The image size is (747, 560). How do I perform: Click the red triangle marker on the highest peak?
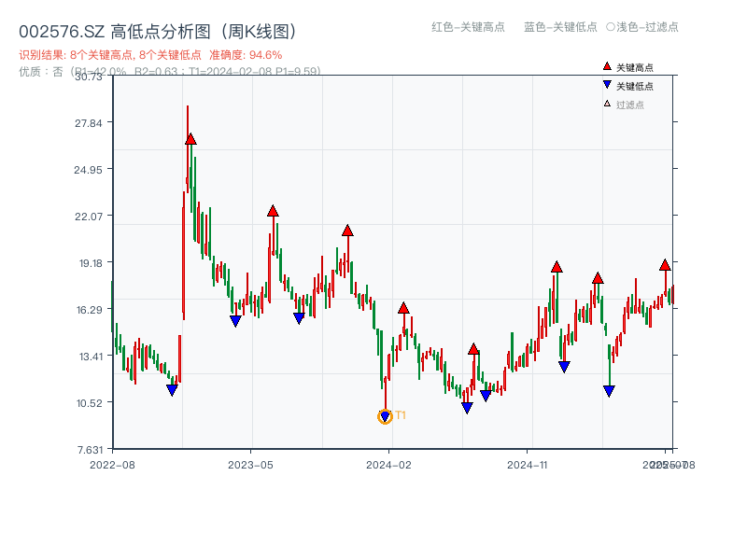(190, 138)
